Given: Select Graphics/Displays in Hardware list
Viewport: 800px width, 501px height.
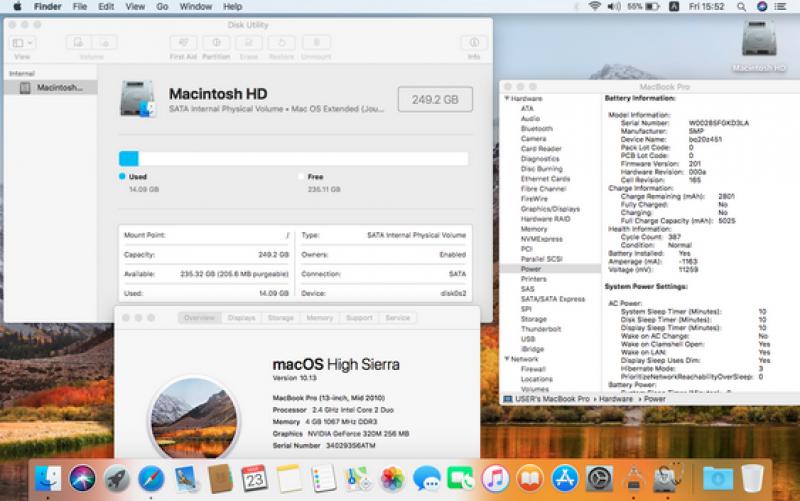Looking at the screenshot, I should [x=550, y=209].
